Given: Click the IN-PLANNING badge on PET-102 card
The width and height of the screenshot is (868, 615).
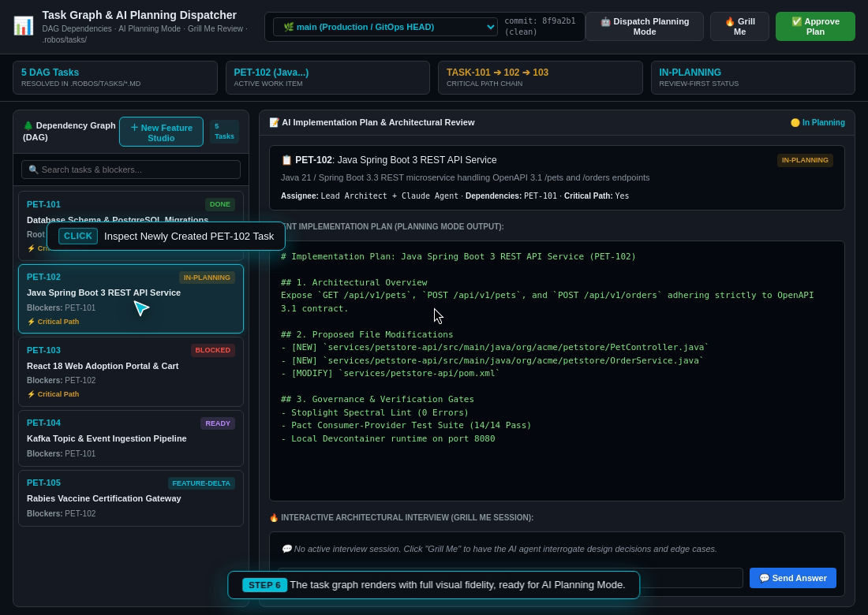Looking at the screenshot, I should [207, 277].
